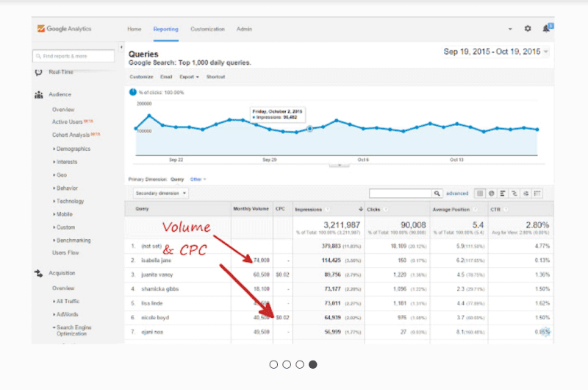Open settings with the gear icon
588x390 pixels.
528,29
